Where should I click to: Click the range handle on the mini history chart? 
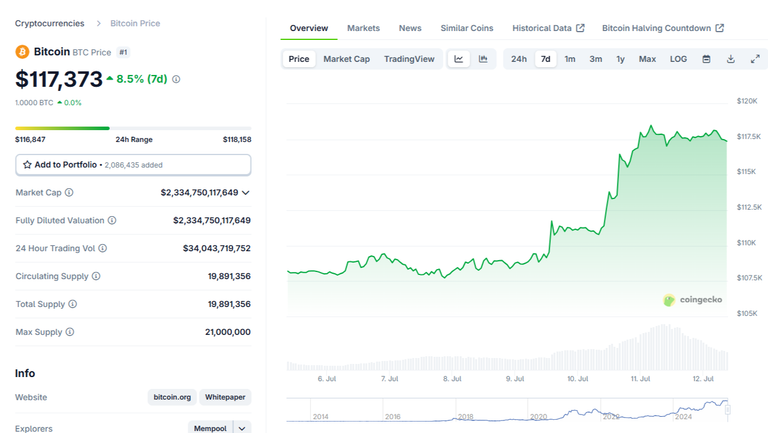[727, 409]
